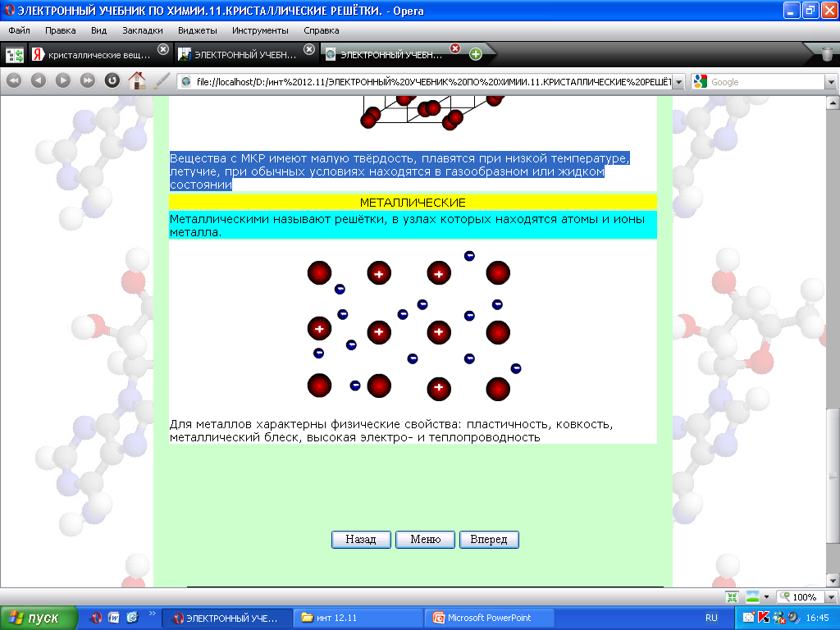840x630 pixels.
Task: Add a new tab with plus icon
Action: pos(475,54)
